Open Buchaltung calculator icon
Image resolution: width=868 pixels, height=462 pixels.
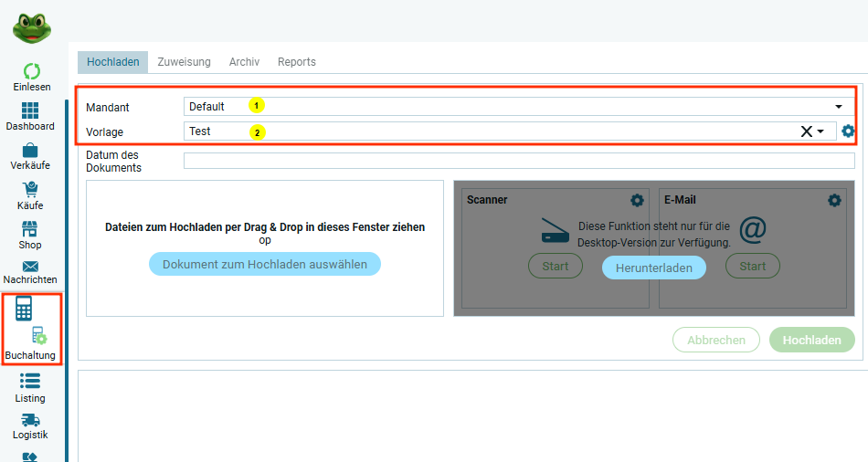tap(25, 309)
